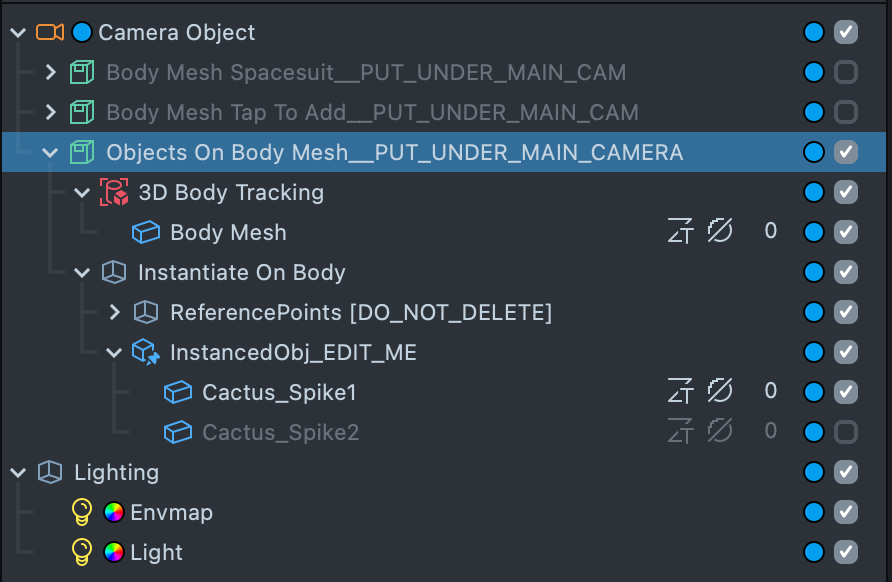Click the Body Mesh blue mesh icon
The height and width of the screenshot is (582, 892).
point(146,232)
